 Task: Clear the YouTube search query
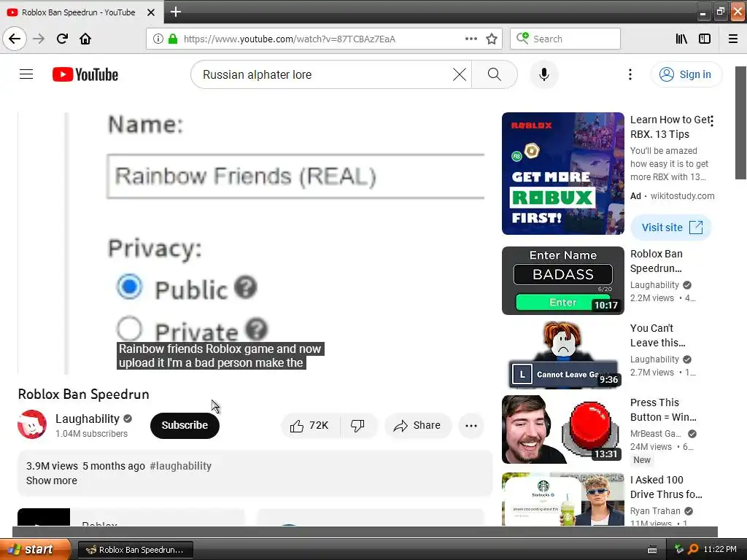(x=460, y=74)
